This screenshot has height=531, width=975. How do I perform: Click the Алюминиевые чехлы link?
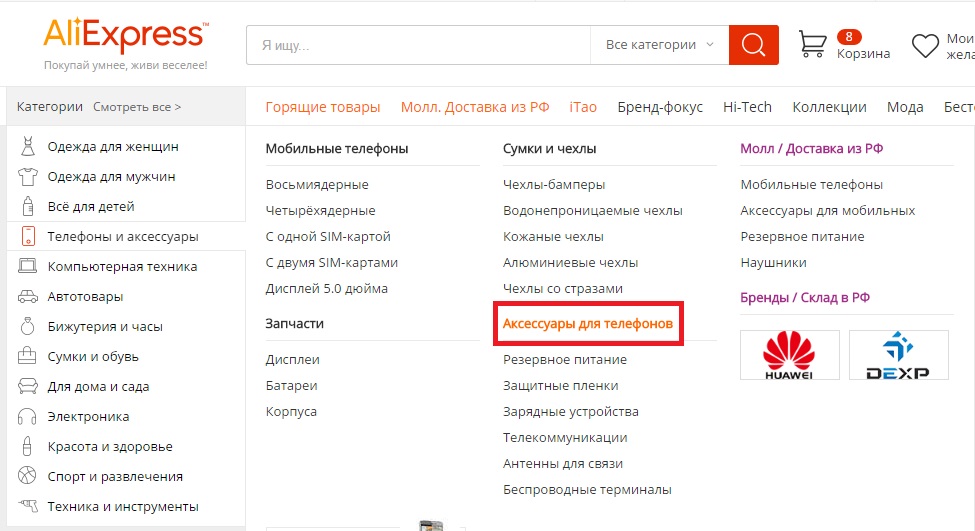click(570, 262)
